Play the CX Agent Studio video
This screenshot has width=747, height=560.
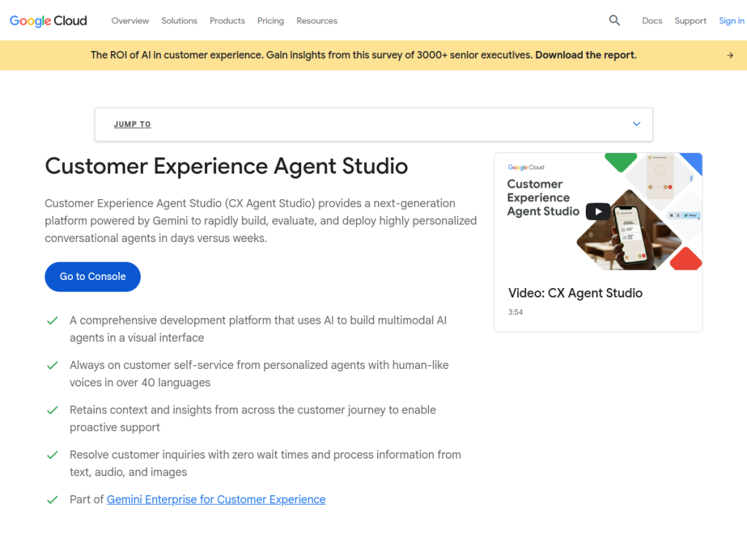[598, 212]
